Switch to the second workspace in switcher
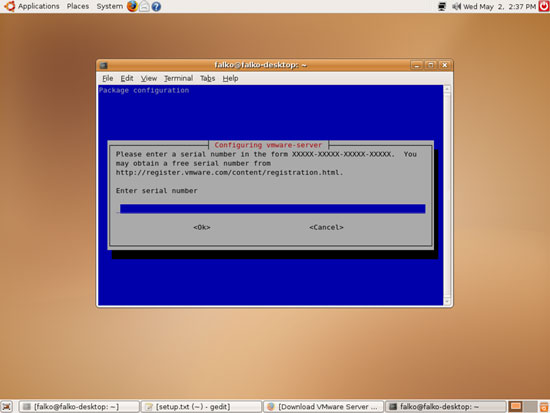The image size is (550, 413). click(531, 407)
